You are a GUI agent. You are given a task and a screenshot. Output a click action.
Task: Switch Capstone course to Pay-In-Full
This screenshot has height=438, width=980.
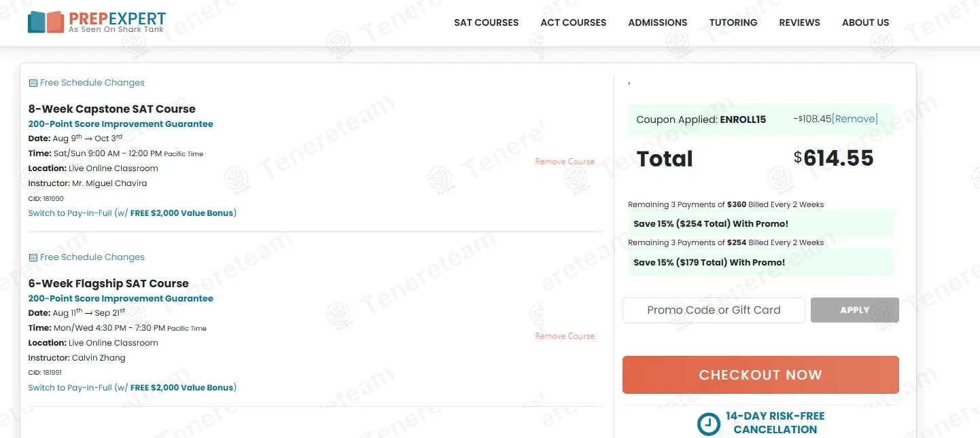pos(132,213)
